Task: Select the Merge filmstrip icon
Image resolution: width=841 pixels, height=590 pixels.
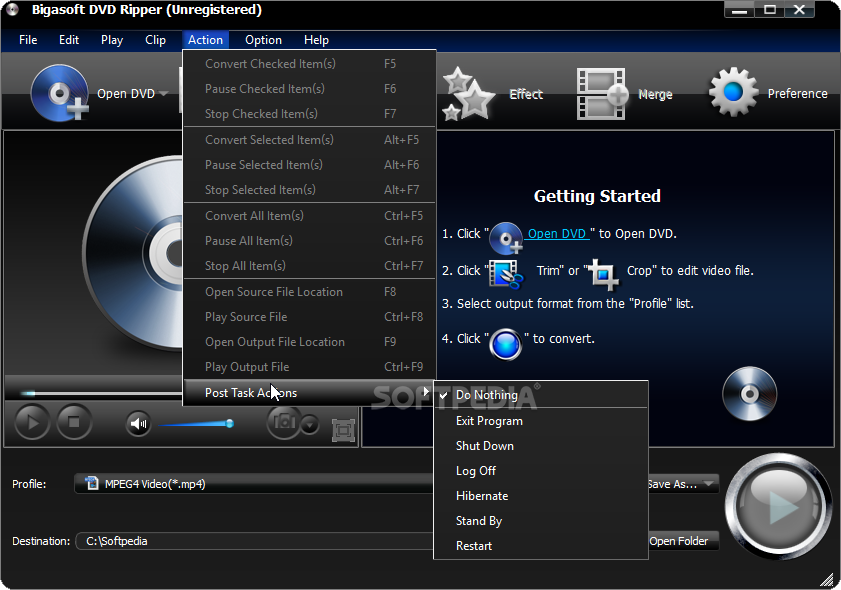Action: (x=602, y=94)
